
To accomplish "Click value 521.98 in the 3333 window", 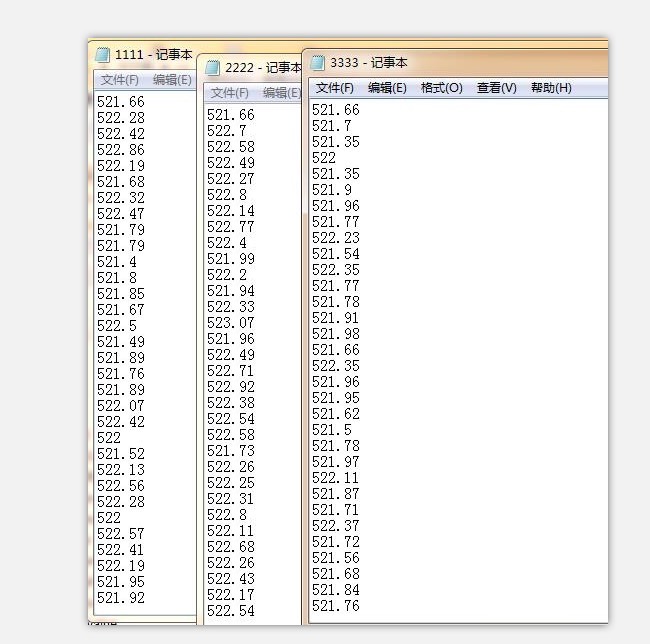I will (x=336, y=334).
